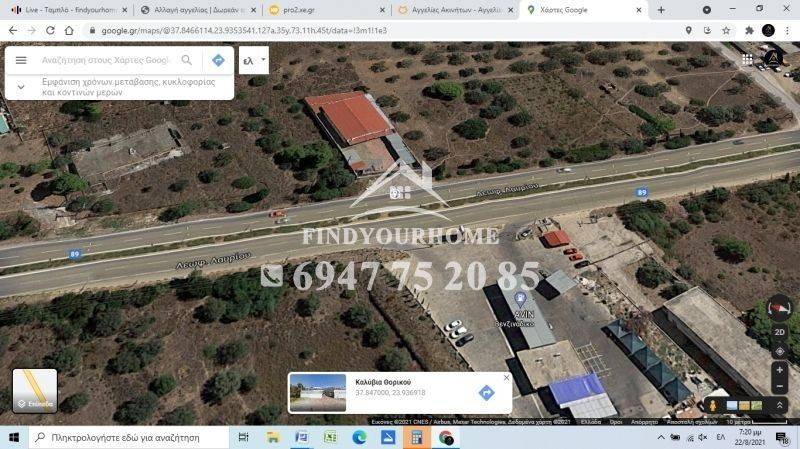Pick up the Street View pegman
This screenshot has width=800, height=449.
713,405
